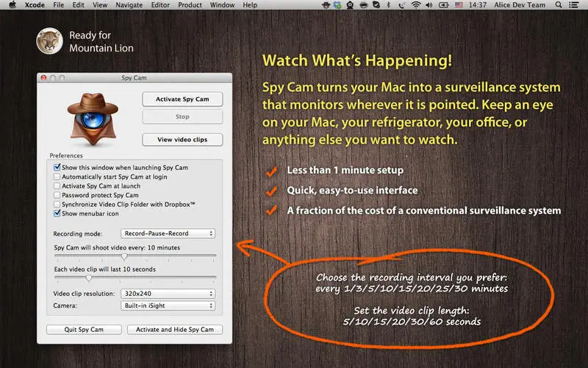This screenshot has width=588, height=368.
Task: Click the Spy Cam window title bar
Action: pyautogui.click(x=135, y=78)
